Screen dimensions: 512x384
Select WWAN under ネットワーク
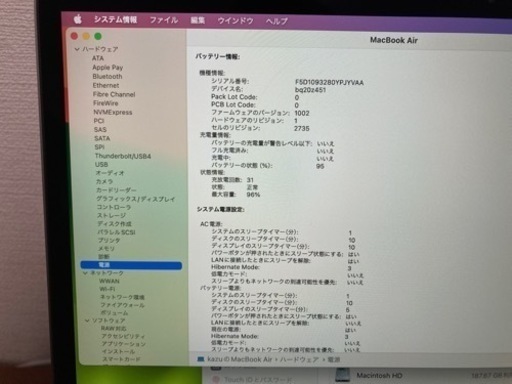(109, 281)
